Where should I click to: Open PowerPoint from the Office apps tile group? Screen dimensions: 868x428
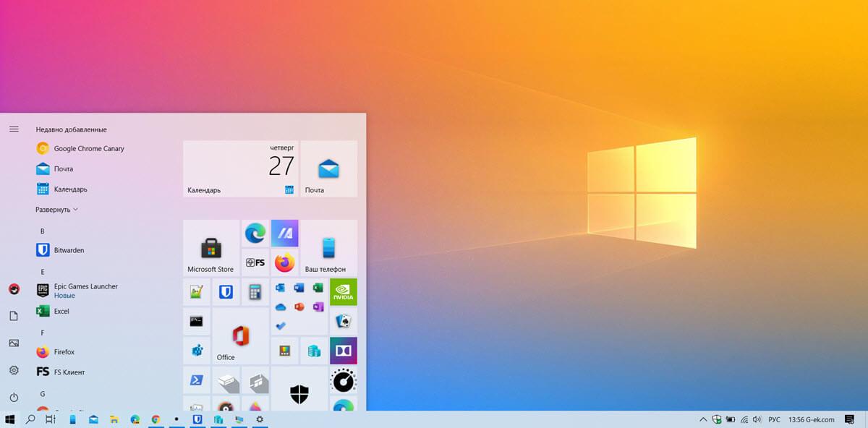pos(299,307)
